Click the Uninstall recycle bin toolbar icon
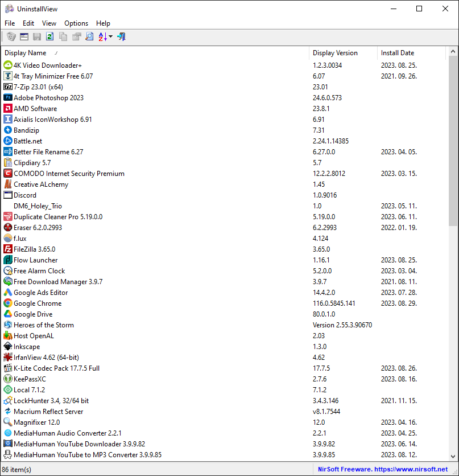 [x=11, y=37]
